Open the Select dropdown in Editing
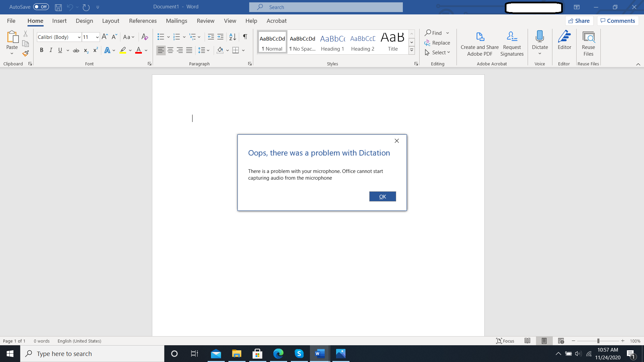644x362 pixels. click(x=437, y=53)
